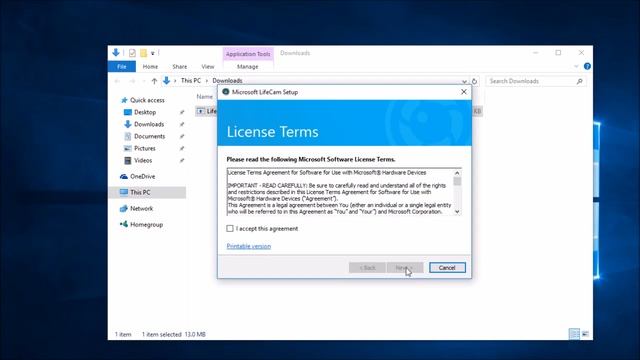
Task: Click the license text scrollbar down arrow
Action: (x=457, y=211)
